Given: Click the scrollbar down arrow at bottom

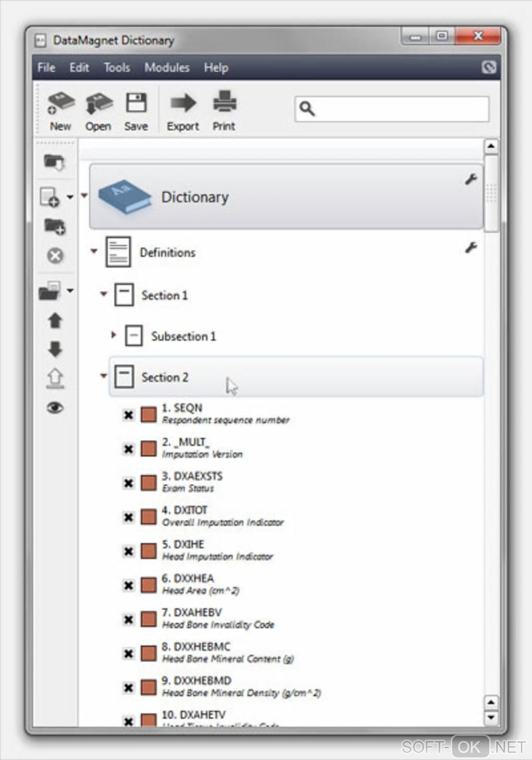Looking at the screenshot, I should pyautogui.click(x=491, y=718).
